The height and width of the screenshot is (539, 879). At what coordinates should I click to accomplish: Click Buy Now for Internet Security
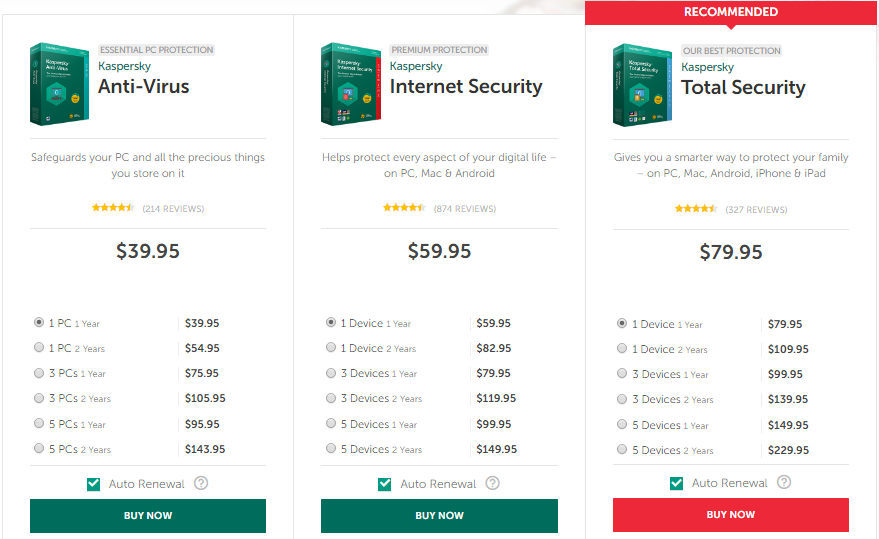[440, 515]
